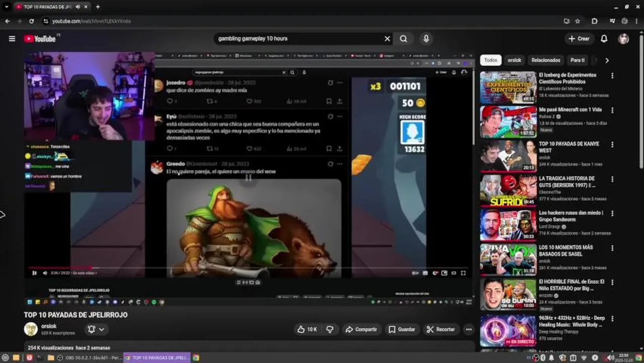Open the media control icon in browser toolbar

pos(612,21)
